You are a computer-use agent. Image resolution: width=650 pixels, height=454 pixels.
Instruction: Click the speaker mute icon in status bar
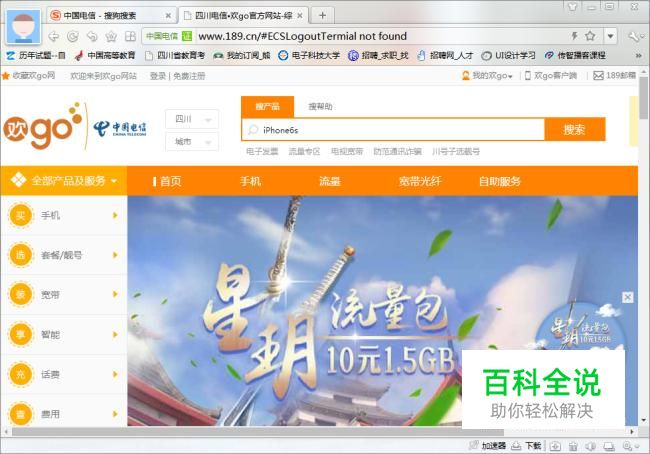591,446
